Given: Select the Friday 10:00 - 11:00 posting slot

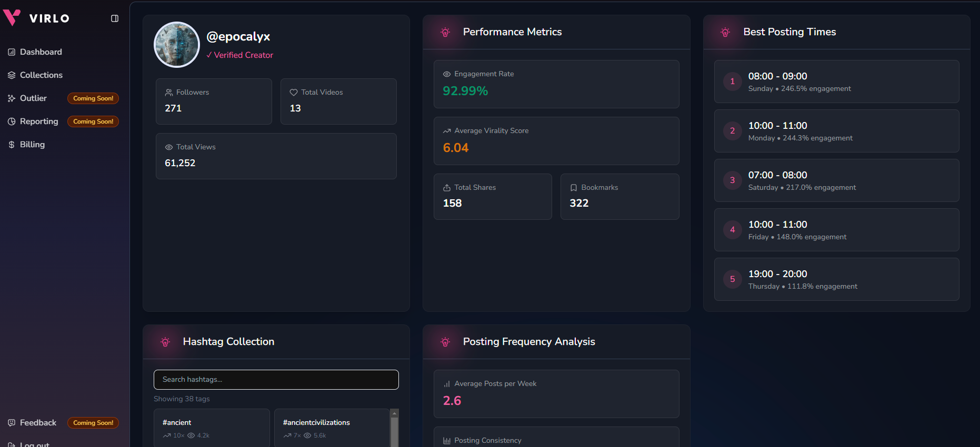Looking at the screenshot, I should [x=836, y=230].
